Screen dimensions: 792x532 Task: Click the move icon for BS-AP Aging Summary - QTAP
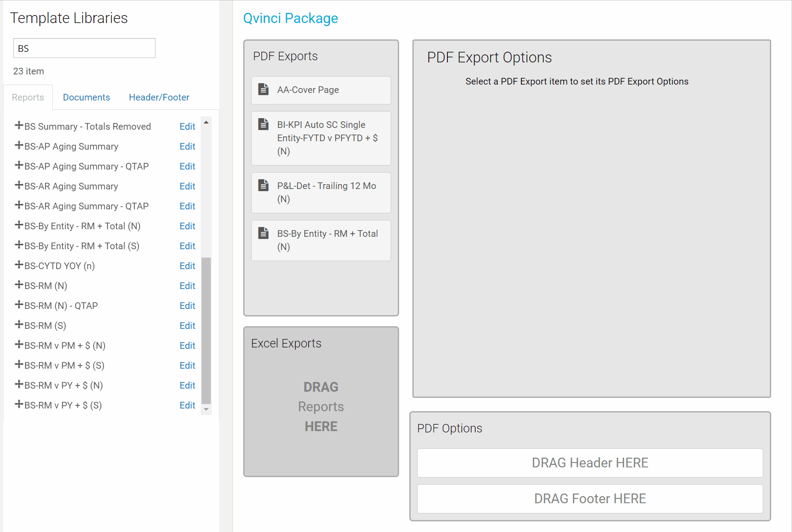[x=19, y=165]
